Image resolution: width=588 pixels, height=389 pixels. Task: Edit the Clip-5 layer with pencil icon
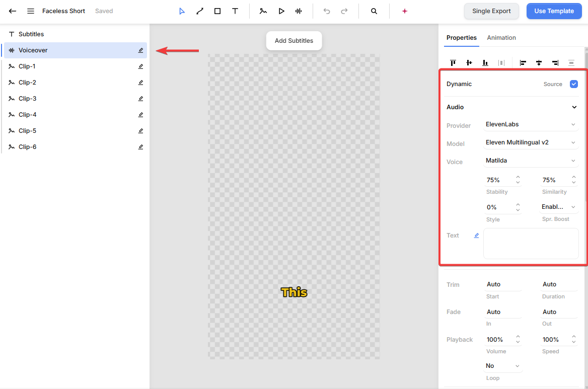140,131
